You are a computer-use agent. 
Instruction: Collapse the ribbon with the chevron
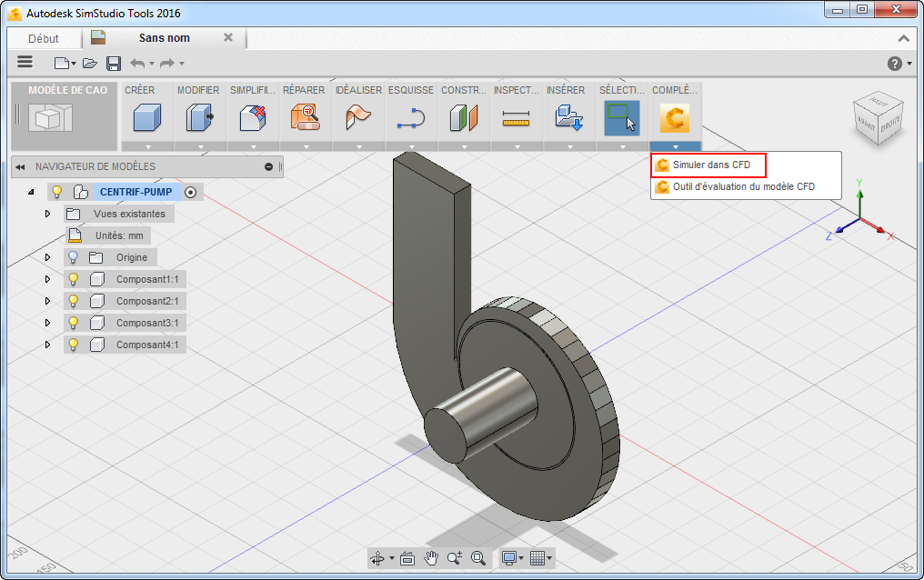pyautogui.click(x=903, y=38)
